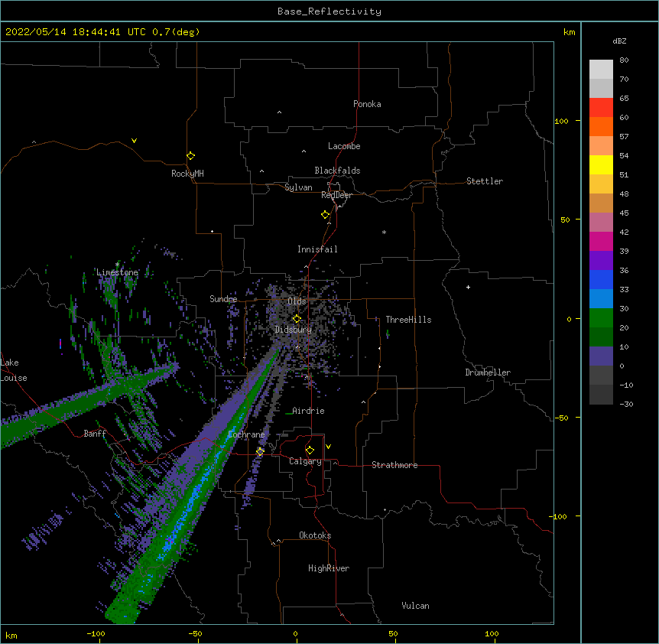Click the Cochrane label
Viewport: 659px width, 644px height.
click(246, 434)
